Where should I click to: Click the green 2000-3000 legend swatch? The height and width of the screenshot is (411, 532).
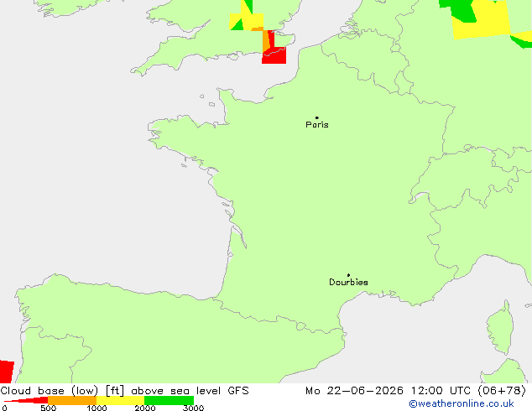[x=169, y=400]
